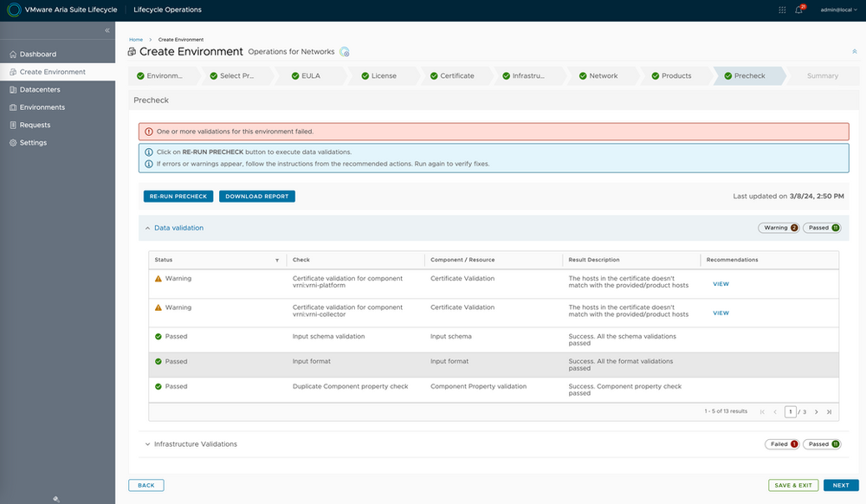Click the notifications bell icon
This screenshot has width=866, height=504.
click(798, 10)
